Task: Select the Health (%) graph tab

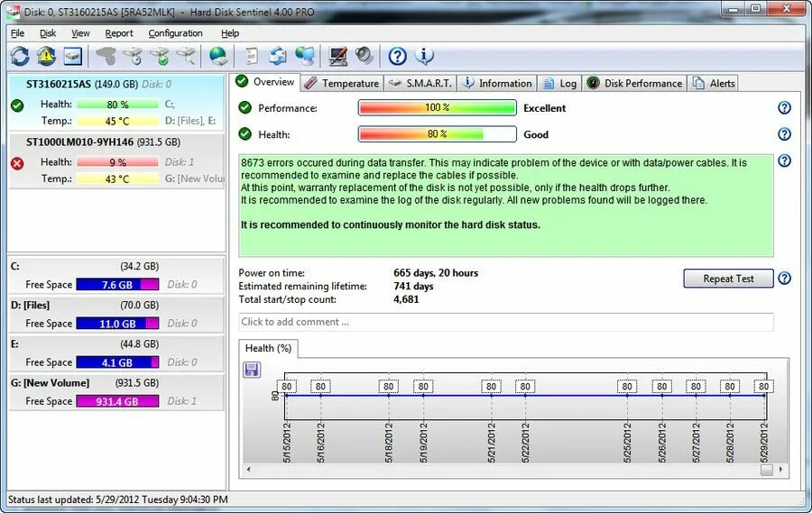Action: coord(268,348)
